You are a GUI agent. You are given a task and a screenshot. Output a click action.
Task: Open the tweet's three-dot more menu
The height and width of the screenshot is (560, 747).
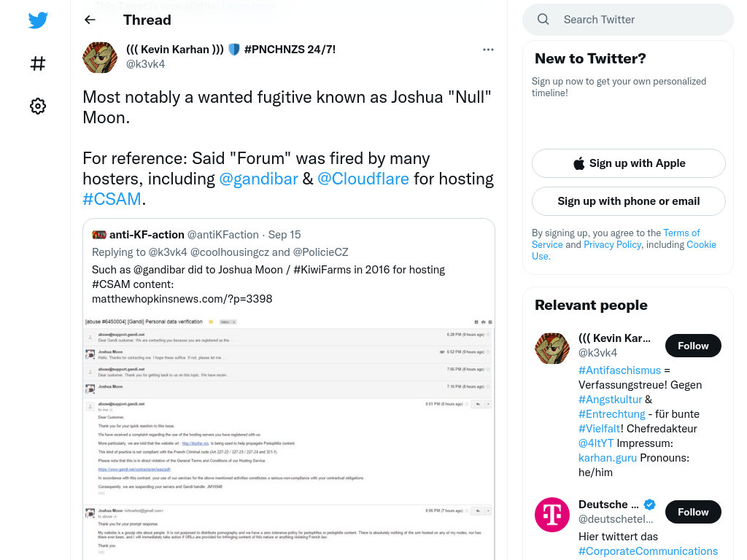(x=488, y=50)
